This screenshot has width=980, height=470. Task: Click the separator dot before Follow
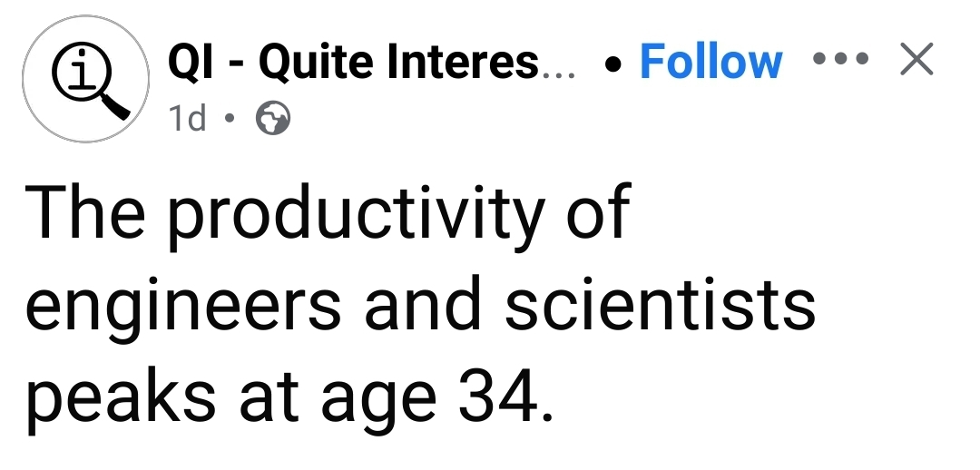[x=616, y=64]
